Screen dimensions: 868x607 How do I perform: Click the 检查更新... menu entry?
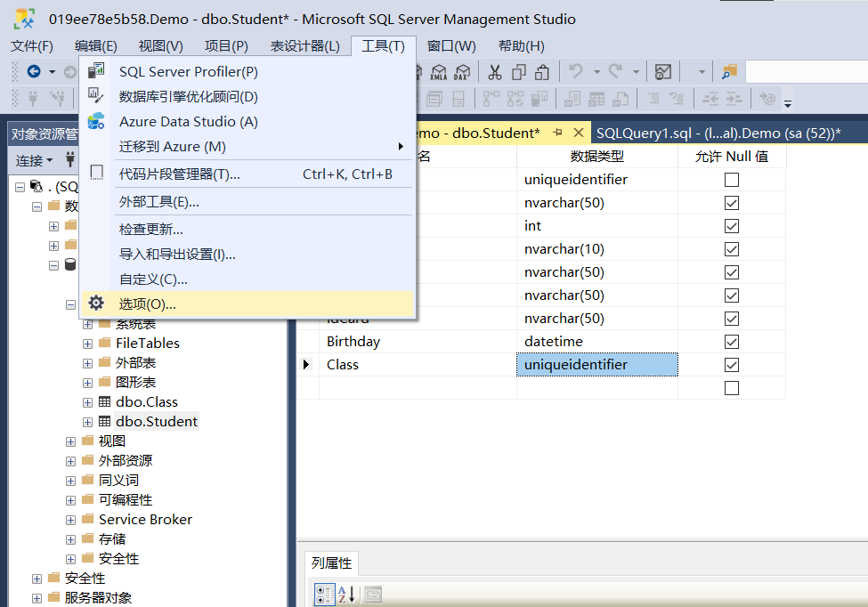(247, 229)
